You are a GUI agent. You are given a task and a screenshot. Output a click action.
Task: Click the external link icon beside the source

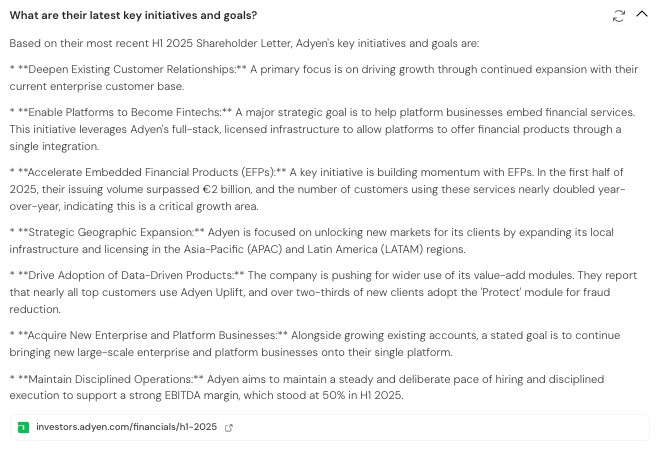pyautogui.click(x=228, y=427)
